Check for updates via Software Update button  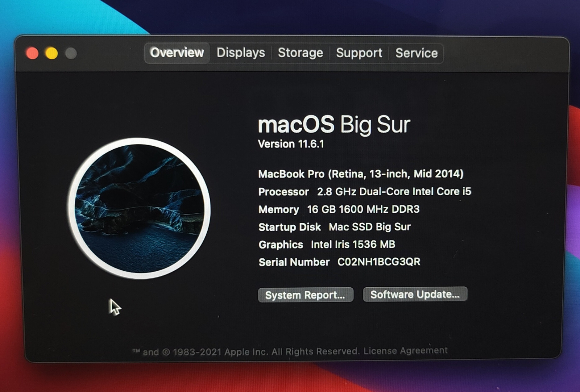click(x=415, y=294)
